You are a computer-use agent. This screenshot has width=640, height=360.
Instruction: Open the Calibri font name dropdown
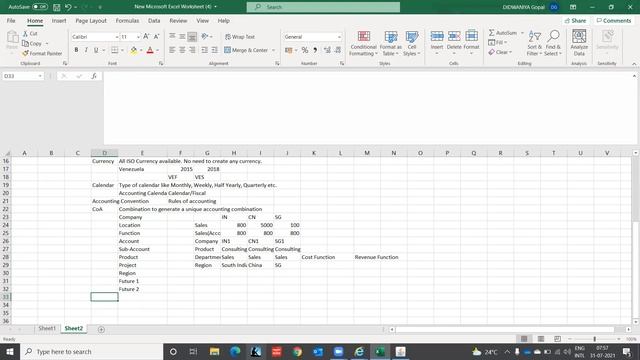116,37
